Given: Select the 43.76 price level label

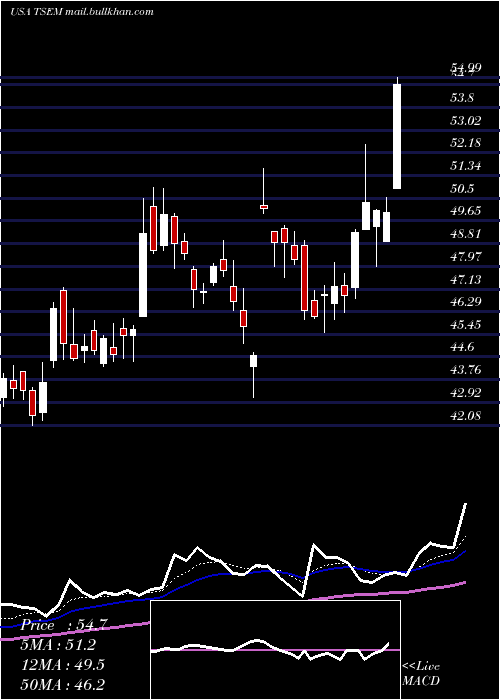Looking at the screenshot, I should click(466, 370).
